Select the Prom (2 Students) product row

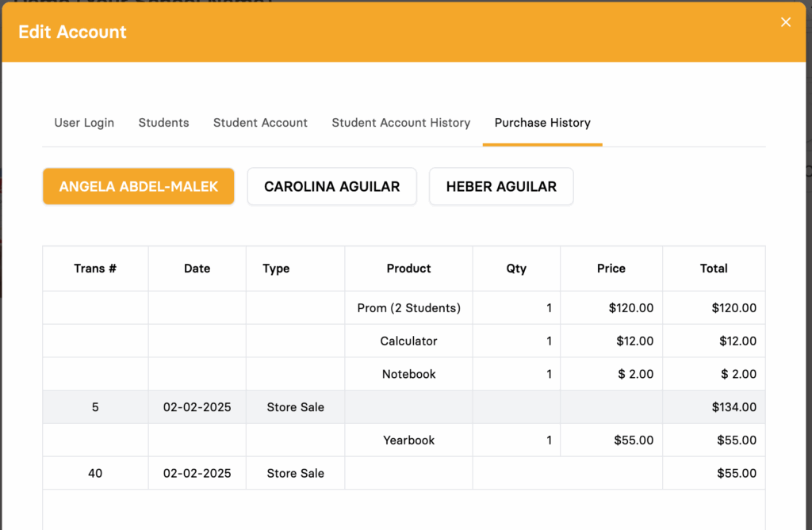click(408, 308)
